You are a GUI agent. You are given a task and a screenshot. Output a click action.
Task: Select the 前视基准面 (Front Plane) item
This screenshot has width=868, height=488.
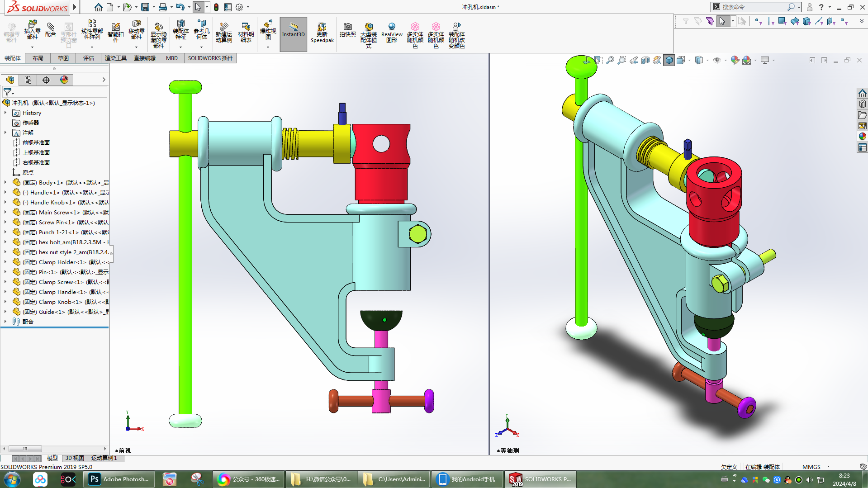(32, 142)
